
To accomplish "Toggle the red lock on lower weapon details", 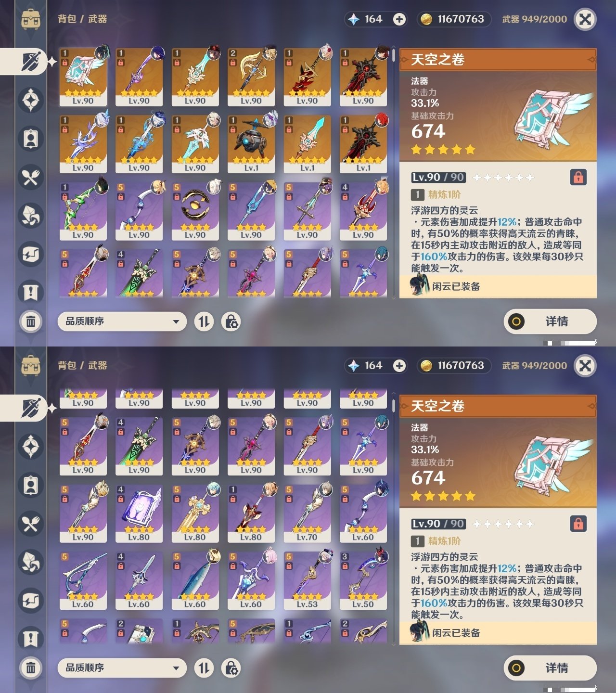I will [x=578, y=524].
